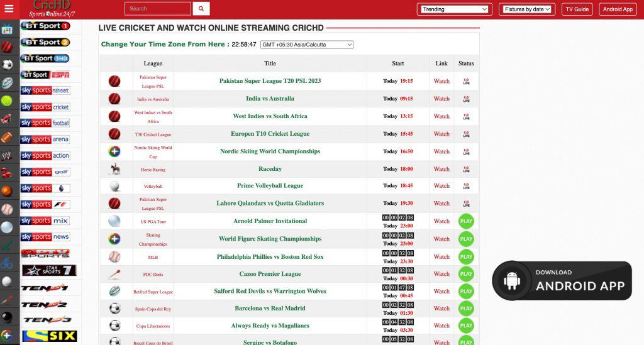Open the BT Sport 1 channel
Viewport: 644px width, 345px height.
45,26
